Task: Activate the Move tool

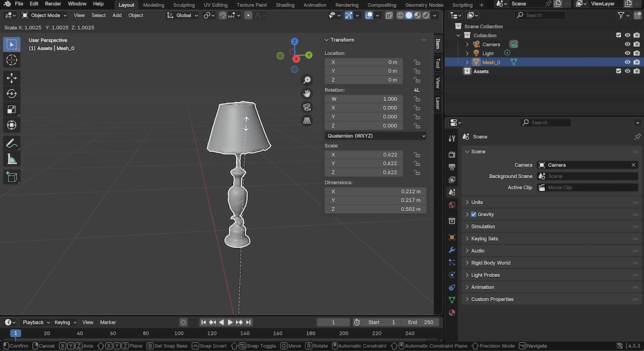Action: (12, 78)
